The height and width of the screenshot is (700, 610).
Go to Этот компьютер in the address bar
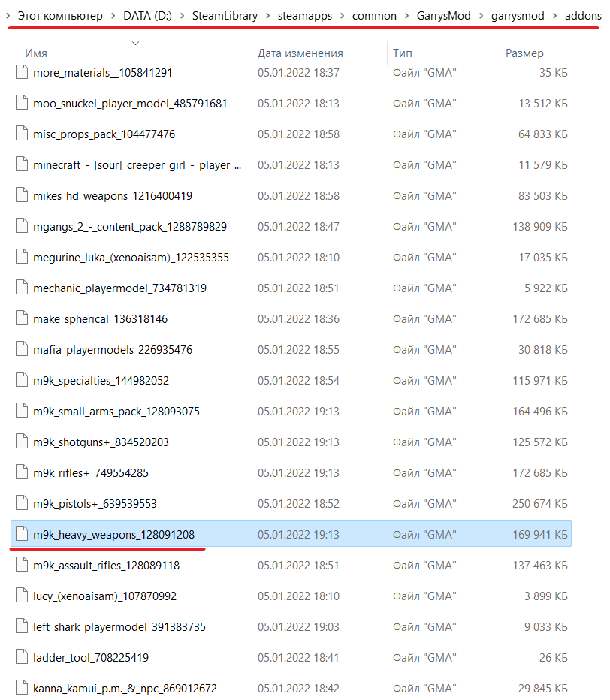(59, 16)
